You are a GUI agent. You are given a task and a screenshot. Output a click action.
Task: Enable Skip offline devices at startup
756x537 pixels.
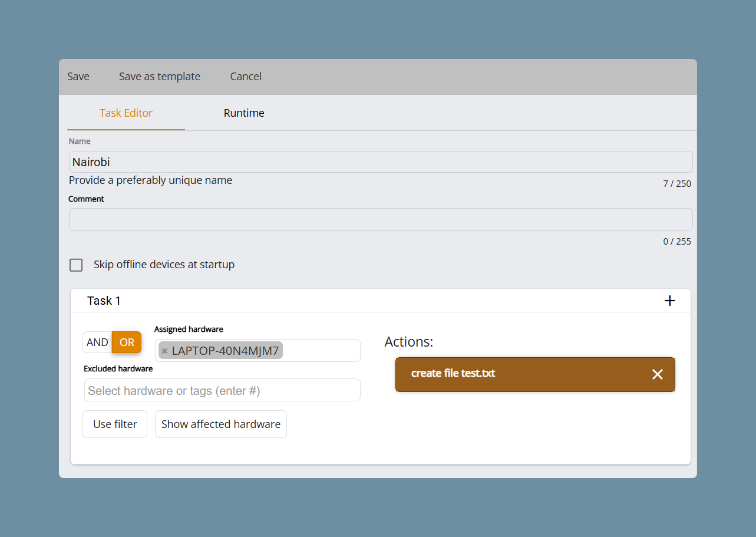pos(76,265)
